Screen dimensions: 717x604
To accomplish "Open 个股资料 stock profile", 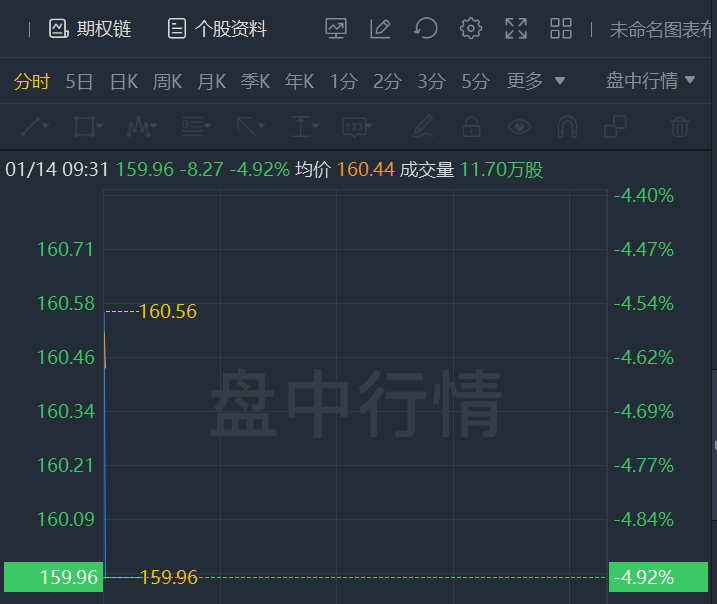I will (x=217, y=29).
